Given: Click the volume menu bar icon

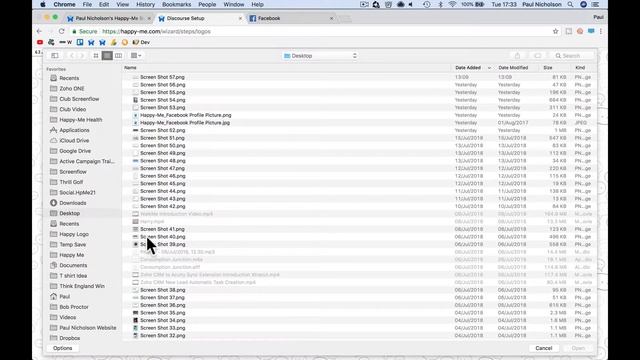Looking at the screenshot, I should click(x=411, y=4).
